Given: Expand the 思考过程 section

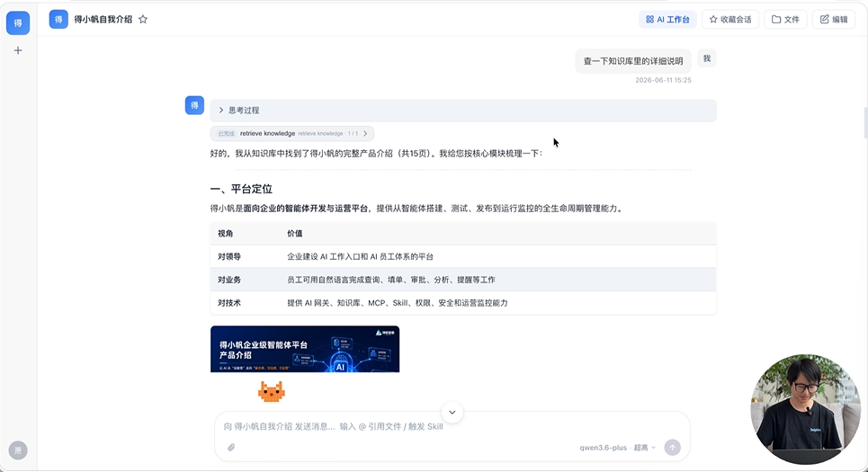Looking at the screenshot, I should [x=463, y=110].
